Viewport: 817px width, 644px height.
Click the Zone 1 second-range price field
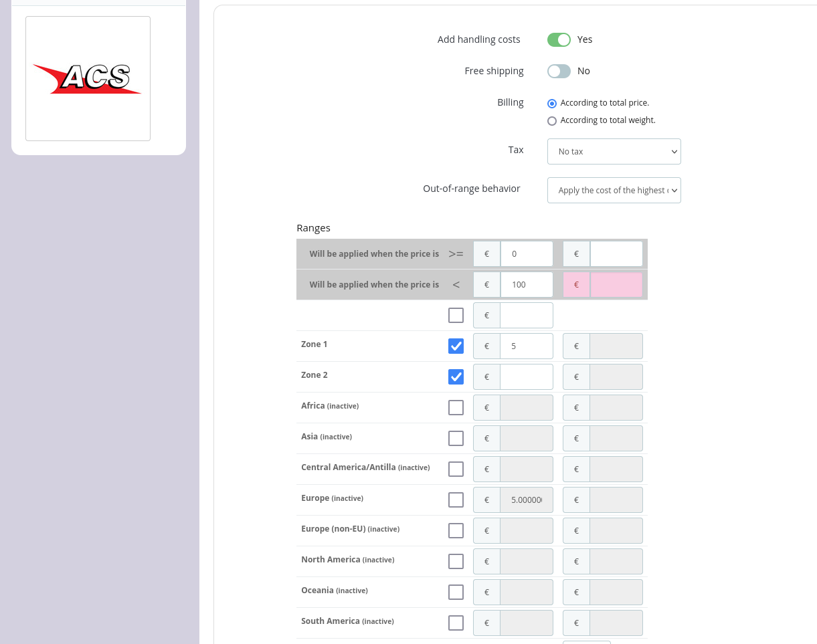point(616,346)
